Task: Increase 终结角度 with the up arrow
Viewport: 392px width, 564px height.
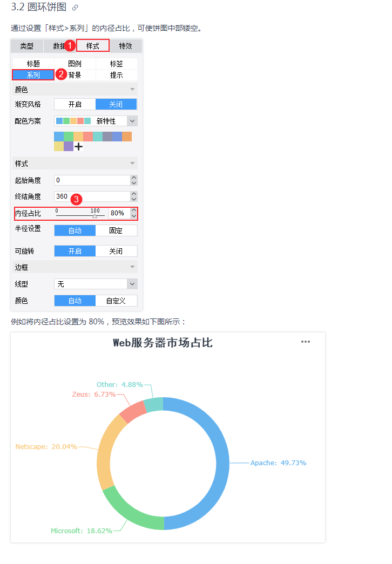Action: coord(134,194)
